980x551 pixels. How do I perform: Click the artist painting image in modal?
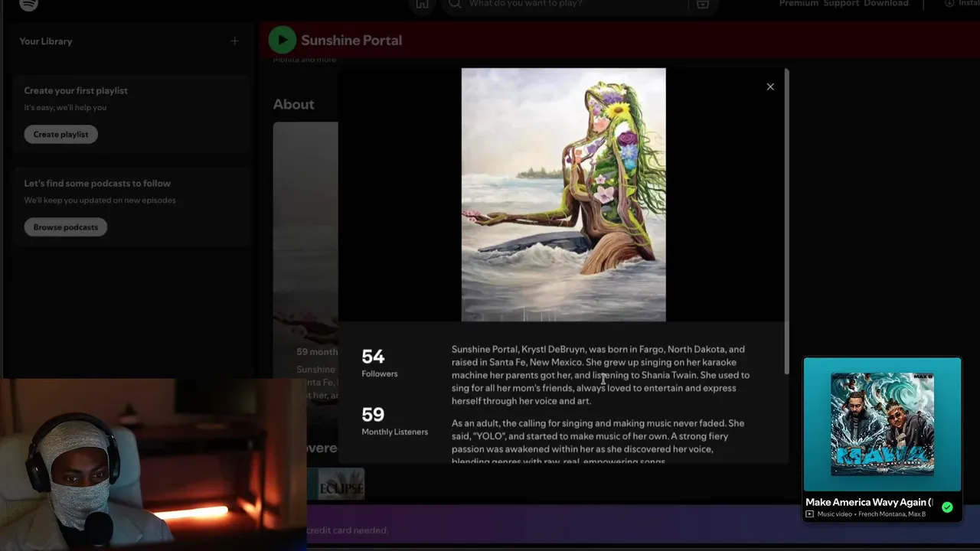coord(563,194)
